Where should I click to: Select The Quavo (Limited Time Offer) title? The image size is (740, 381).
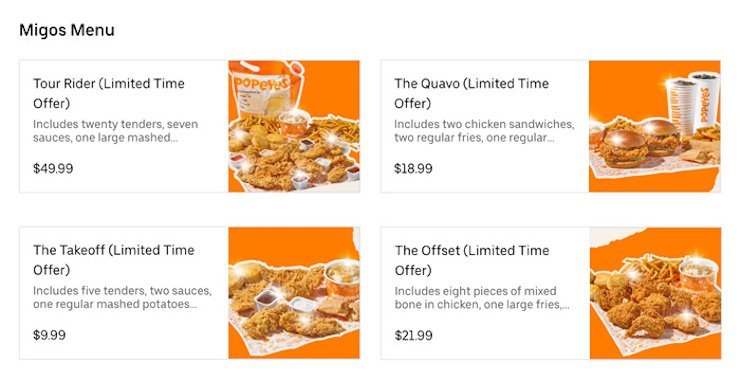[x=471, y=93]
